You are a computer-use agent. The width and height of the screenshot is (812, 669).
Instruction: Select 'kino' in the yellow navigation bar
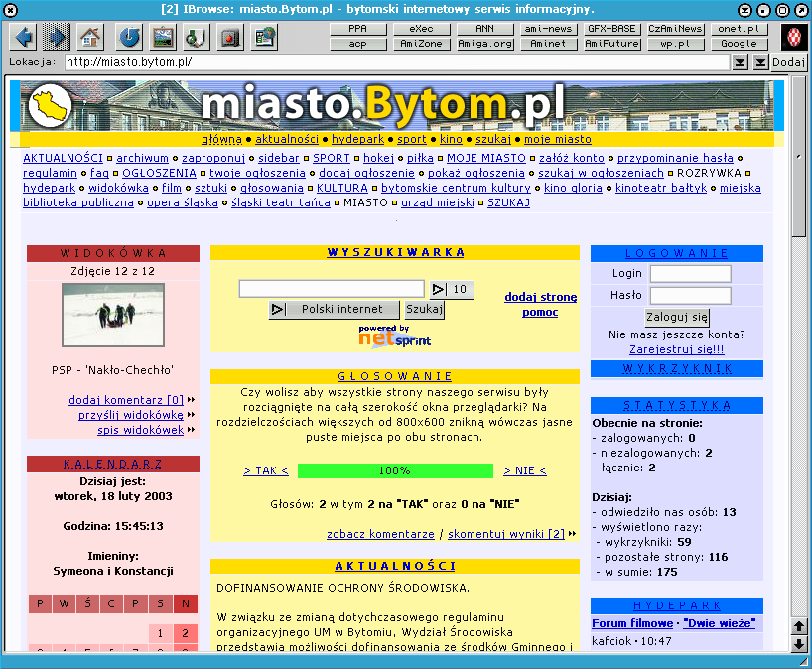(x=451, y=139)
